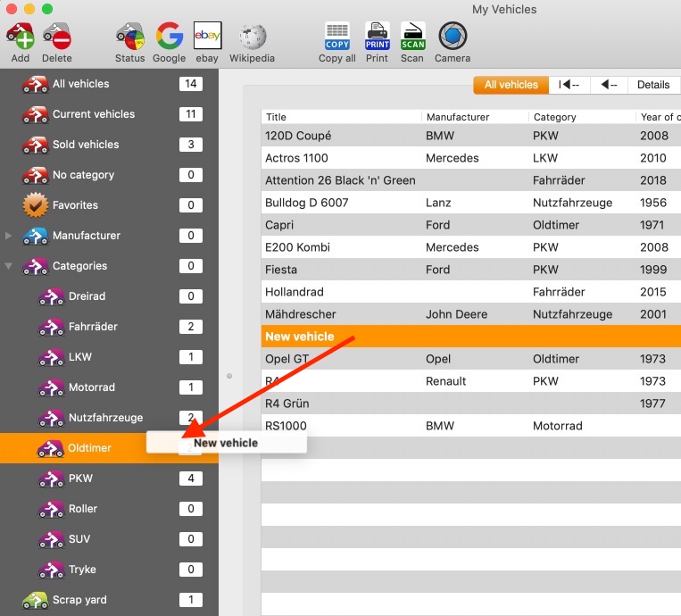The height and width of the screenshot is (616, 681).
Task: Click the Copy all toolbar icon
Action: pyautogui.click(x=337, y=36)
